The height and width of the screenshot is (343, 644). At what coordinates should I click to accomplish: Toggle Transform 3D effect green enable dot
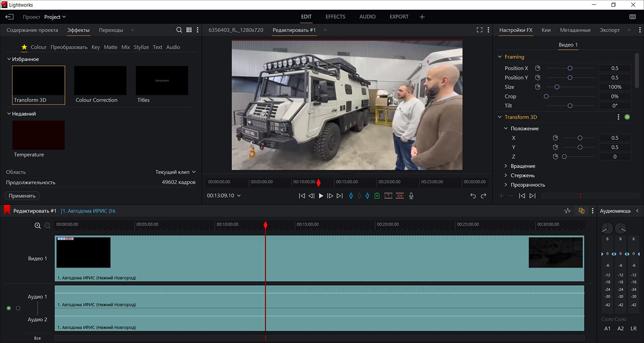(x=627, y=117)
